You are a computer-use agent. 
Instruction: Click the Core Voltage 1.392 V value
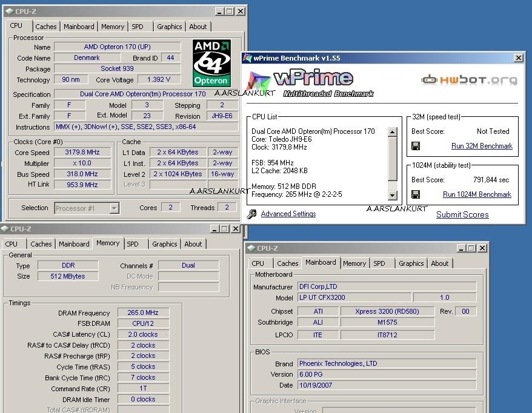pos(159,79)
